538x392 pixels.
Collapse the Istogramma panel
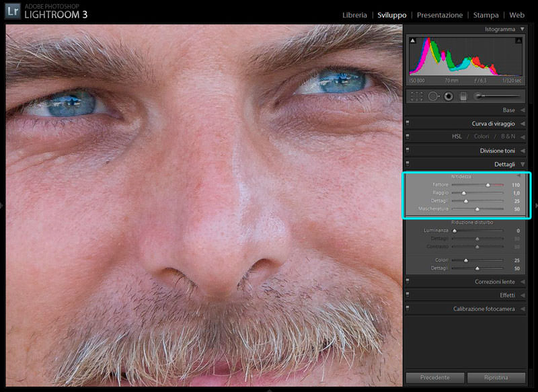[523, 30]
